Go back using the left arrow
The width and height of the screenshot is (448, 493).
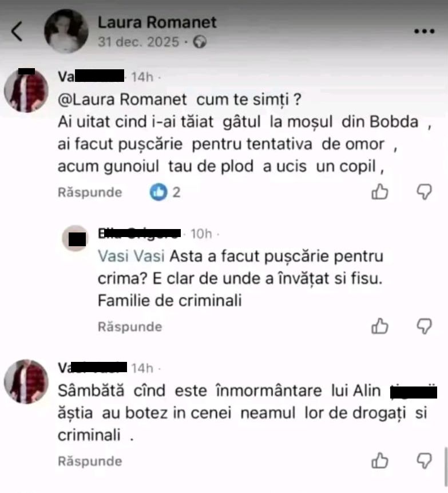[x=17, y=31]
